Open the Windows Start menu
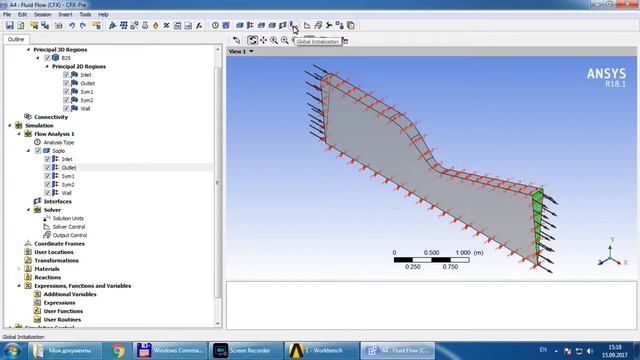The image size is (640, 360). pos(12,351)
